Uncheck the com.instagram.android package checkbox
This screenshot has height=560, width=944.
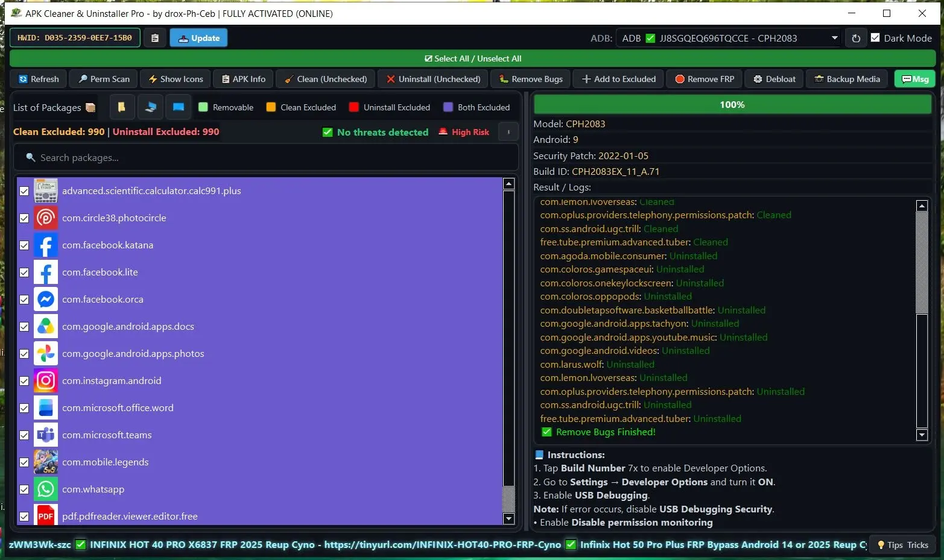point(24,381)
